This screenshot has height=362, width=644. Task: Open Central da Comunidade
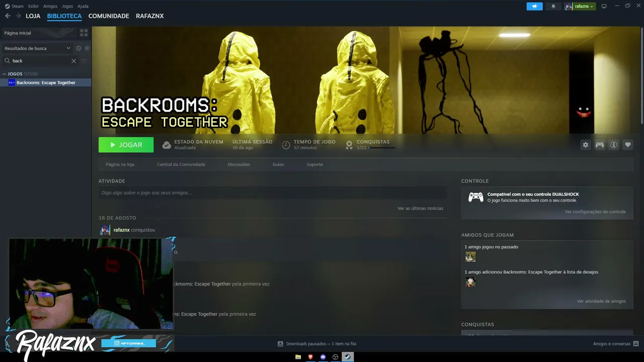pos(181,164)
